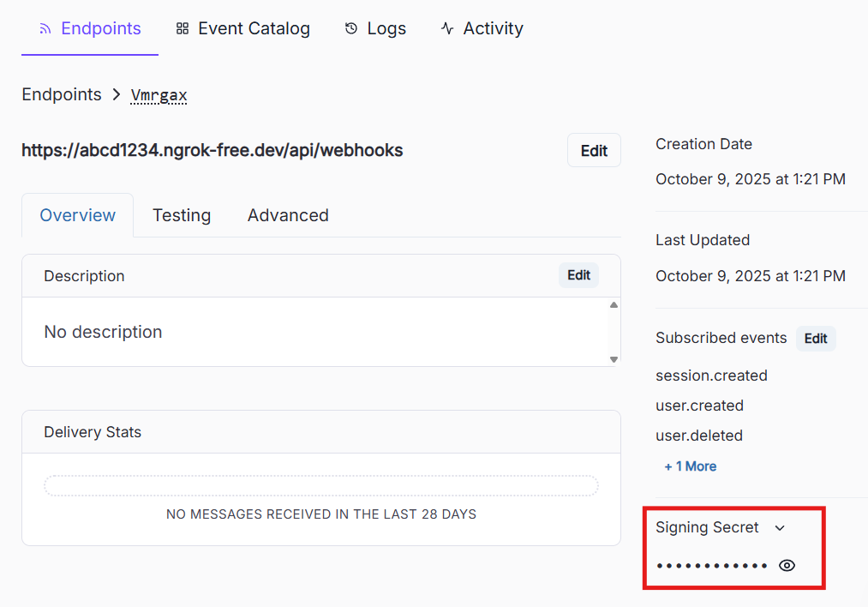Click the empty Delivery Stats bar

point(321,486)
